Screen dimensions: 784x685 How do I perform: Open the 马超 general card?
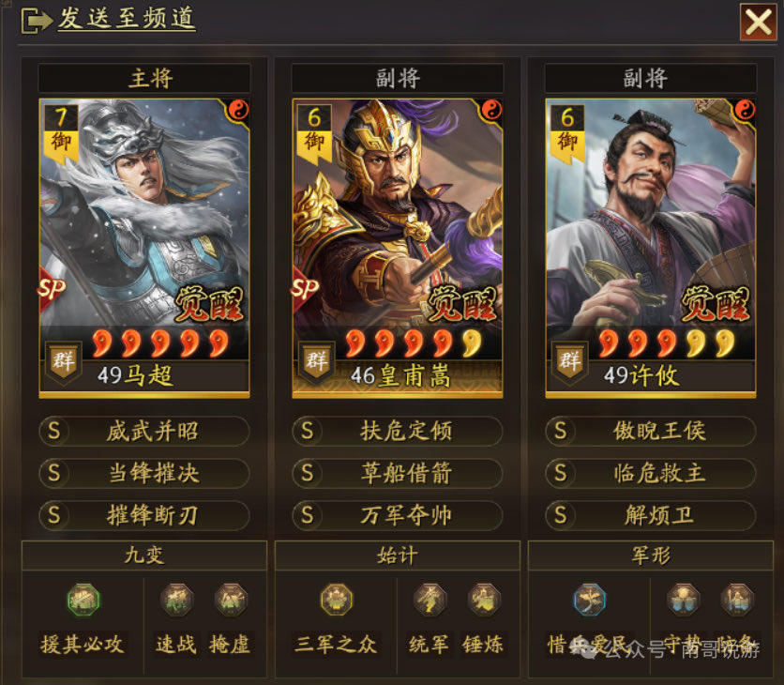tap(144, 248)
